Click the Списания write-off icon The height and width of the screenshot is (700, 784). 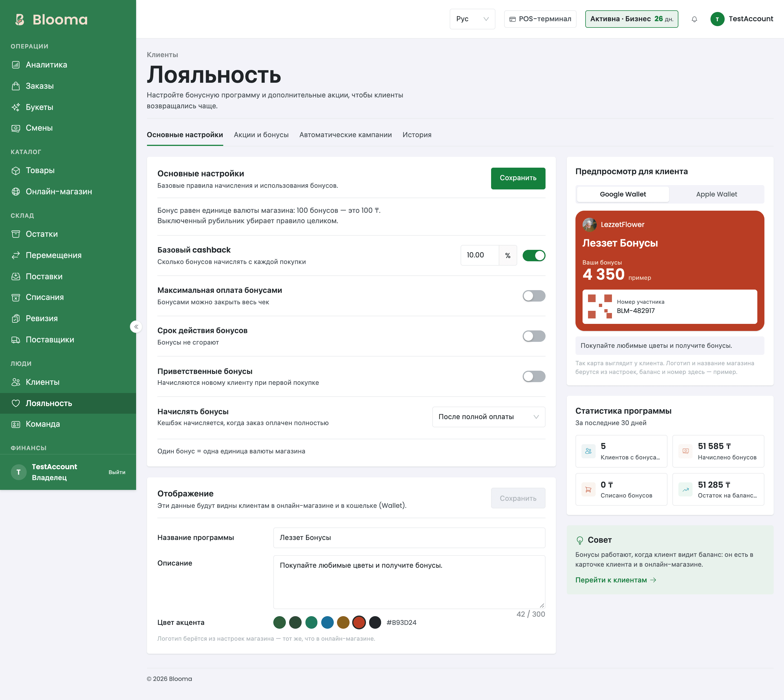coord(16,297)
